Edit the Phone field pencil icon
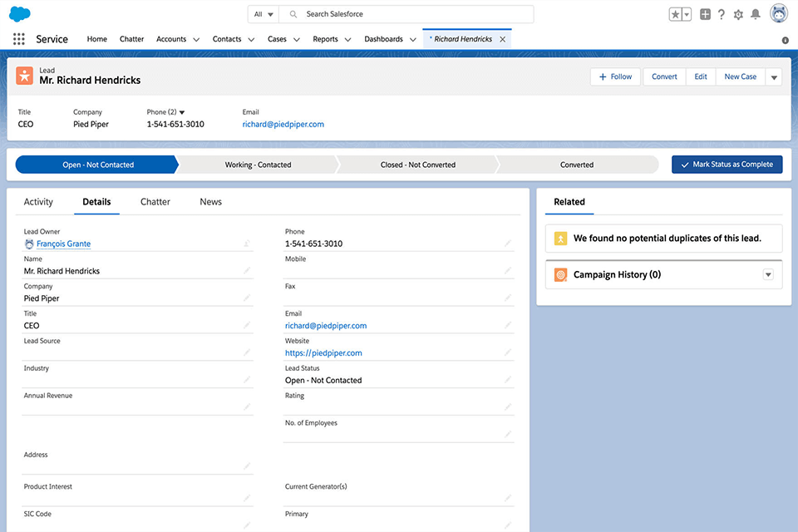The width and height of the screenshot is (798, 532). coord(508,244)
